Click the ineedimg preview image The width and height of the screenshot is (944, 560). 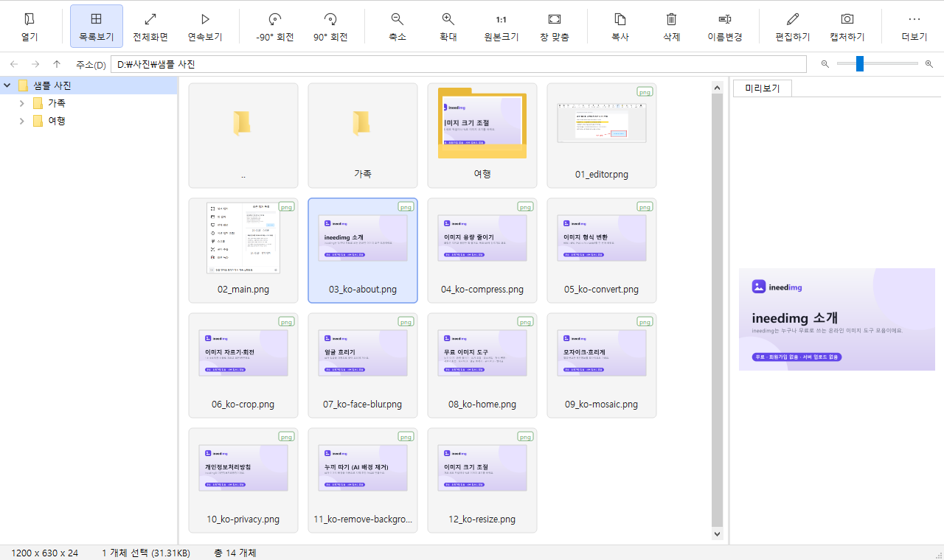tap(837, 319)
